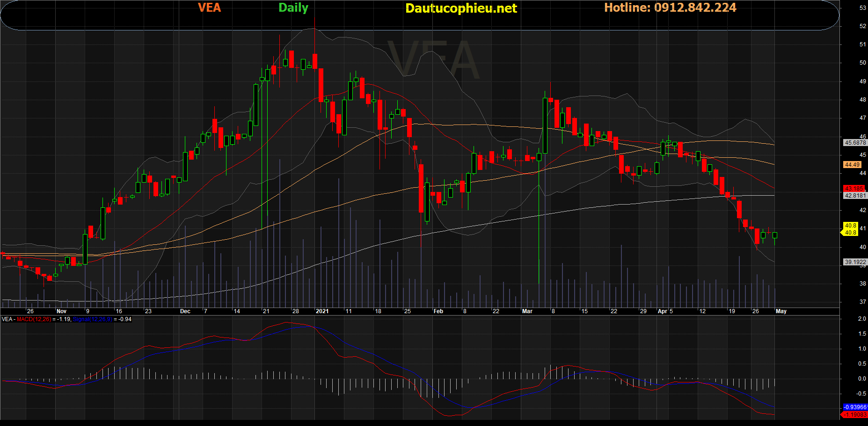Select the Signal(12,26,9) indicator label
Image resolution: width=868 pixels, height=426 pixels.
93,319
